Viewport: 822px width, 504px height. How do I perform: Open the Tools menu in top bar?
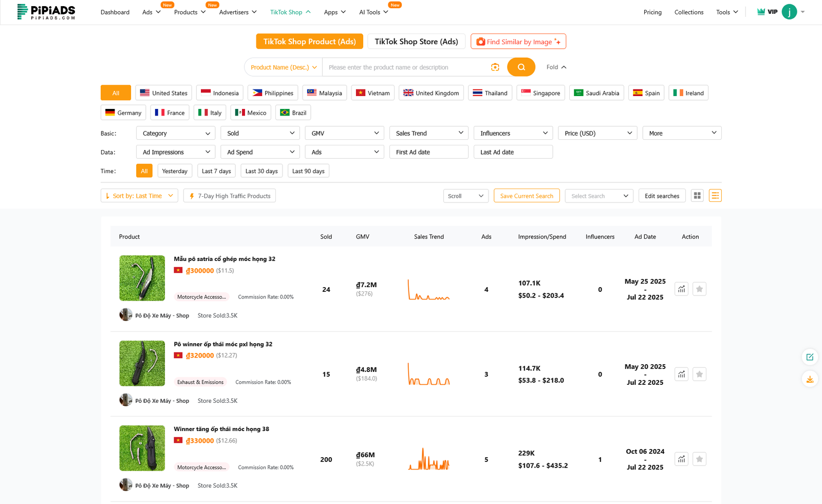tap(727, 12)
